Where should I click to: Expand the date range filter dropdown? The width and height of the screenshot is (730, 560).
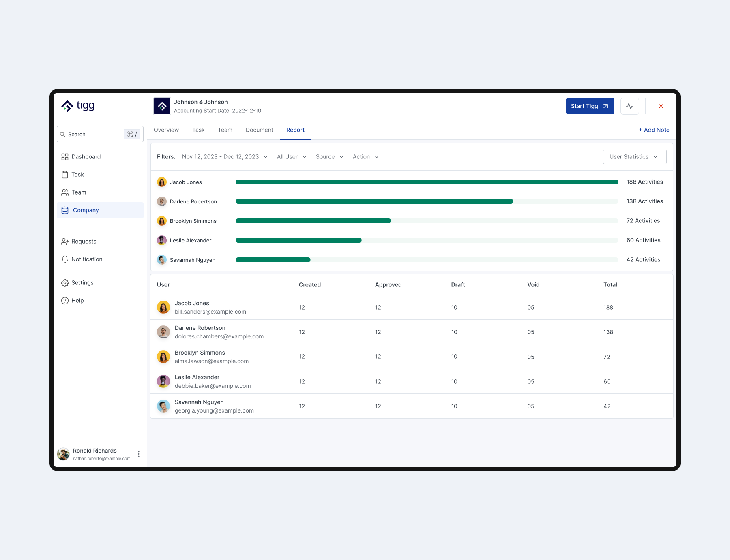tap(225, 157)
